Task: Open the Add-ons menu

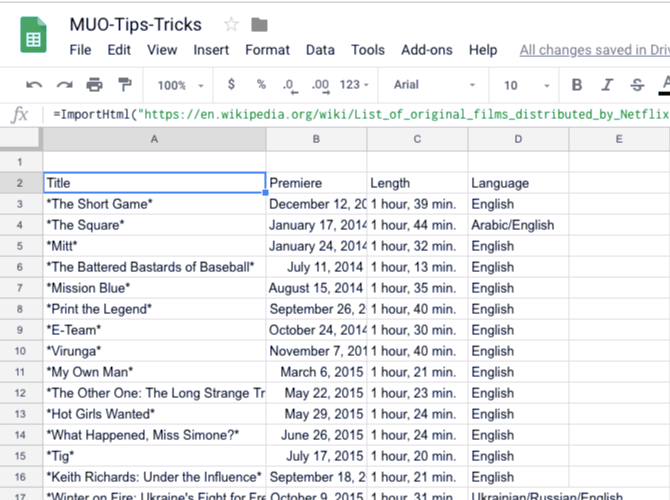Action: pyautogui.click(x=426, y=50)
